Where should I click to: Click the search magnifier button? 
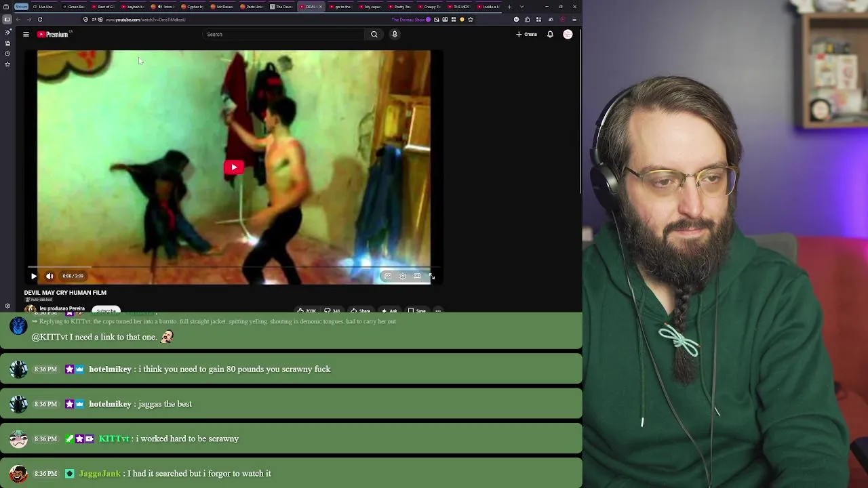(374, 34)
